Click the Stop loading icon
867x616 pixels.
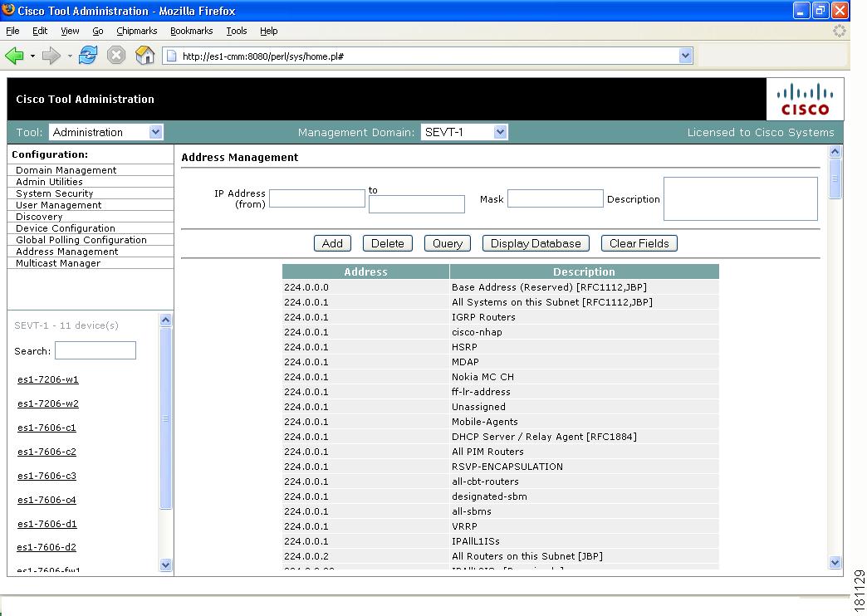click(x=116, y=56)
